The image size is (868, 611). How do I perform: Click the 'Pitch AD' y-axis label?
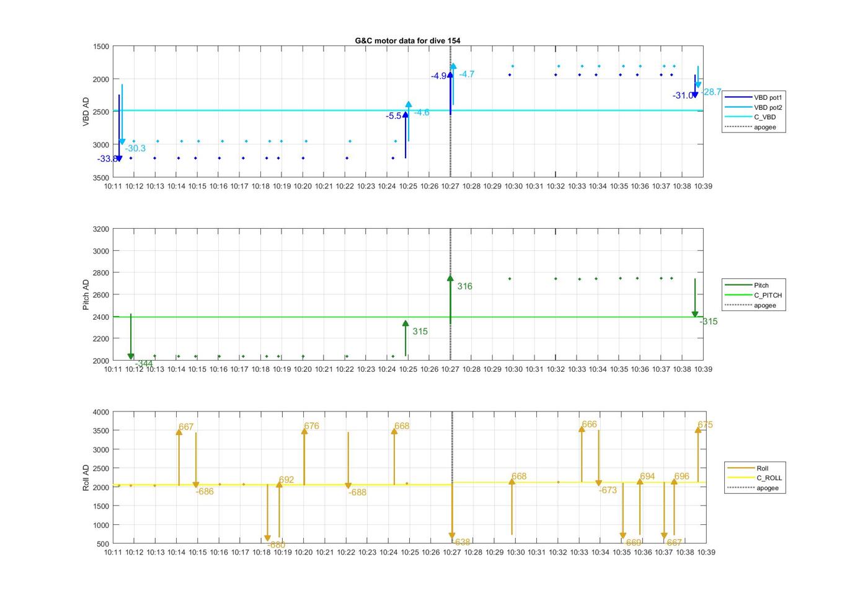coord(86,294)
